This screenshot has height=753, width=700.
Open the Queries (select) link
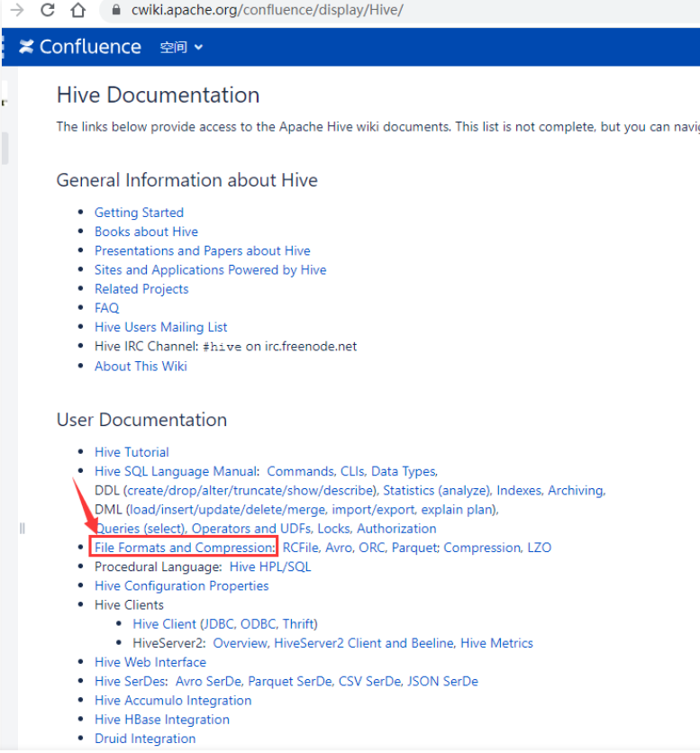point(141,529)
